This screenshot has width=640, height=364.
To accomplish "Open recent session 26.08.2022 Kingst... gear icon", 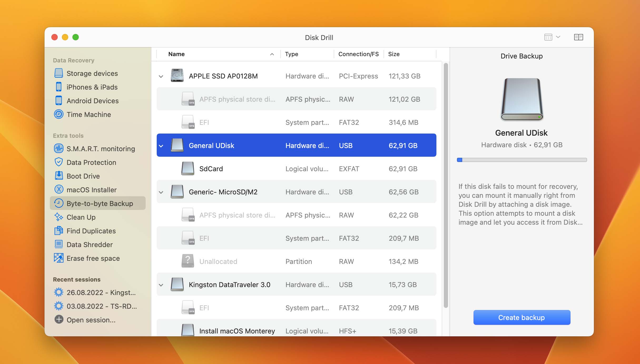I will [x=59, y=292].
